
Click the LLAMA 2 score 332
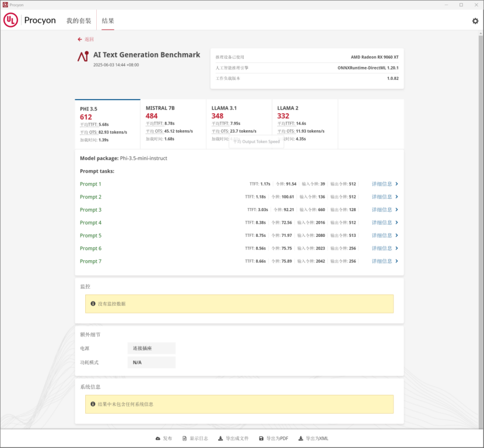[283, 116]
